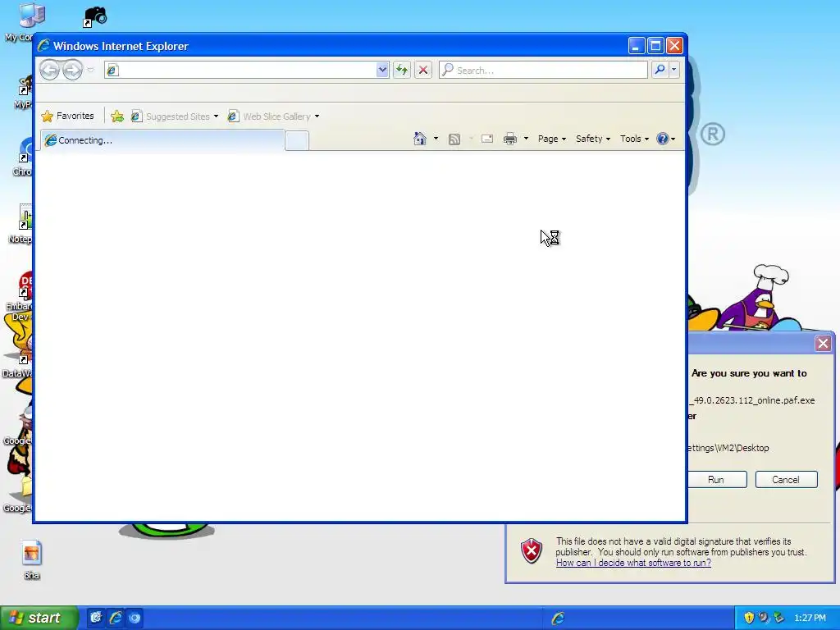Click the green Refresh arrows button
The image size is (840, 630).
pos(402,71)
